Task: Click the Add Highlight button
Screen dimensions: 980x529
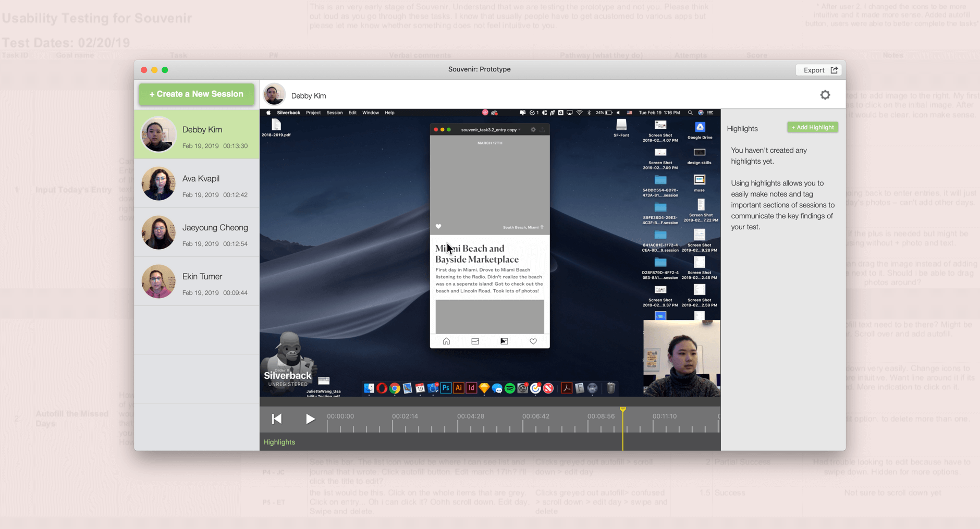Action: (x=813, y=127)
